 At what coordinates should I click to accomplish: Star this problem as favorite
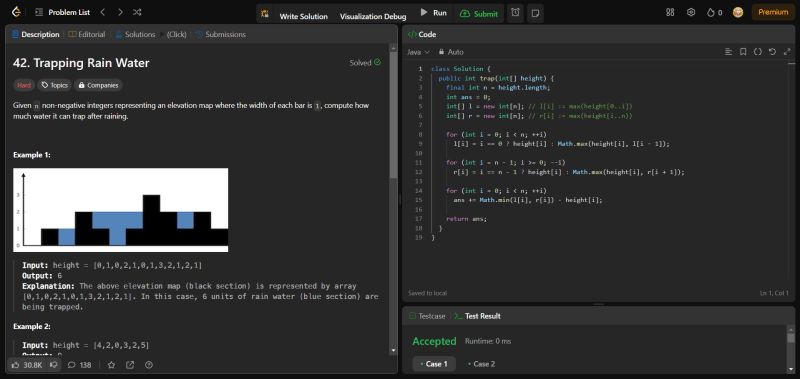click(x=111, y=365)
